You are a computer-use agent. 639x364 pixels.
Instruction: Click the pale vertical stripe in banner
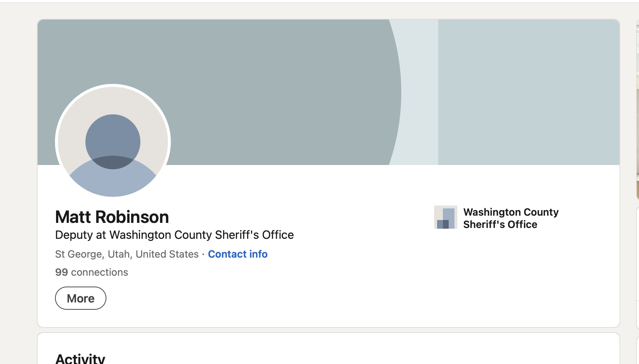tap(420, 92)
